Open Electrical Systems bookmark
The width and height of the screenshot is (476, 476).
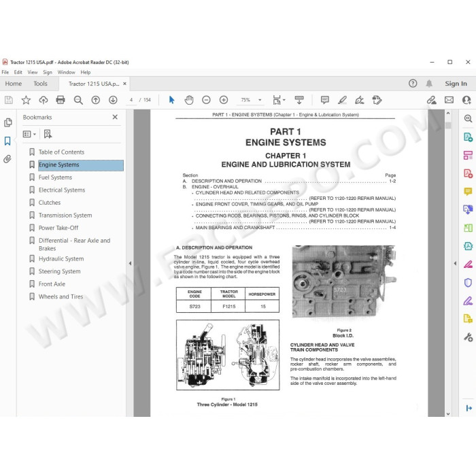click(62, 190)
